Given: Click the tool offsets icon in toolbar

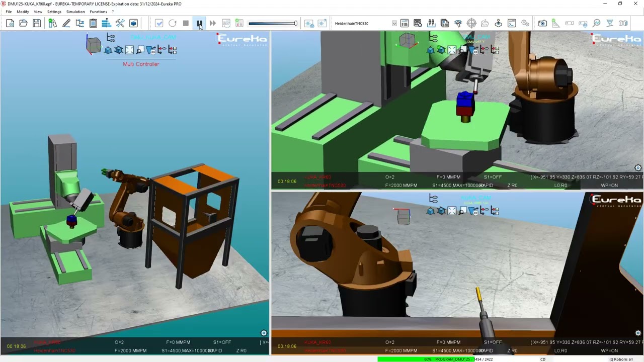Looking at the screenshot, I should pos(431,23).
